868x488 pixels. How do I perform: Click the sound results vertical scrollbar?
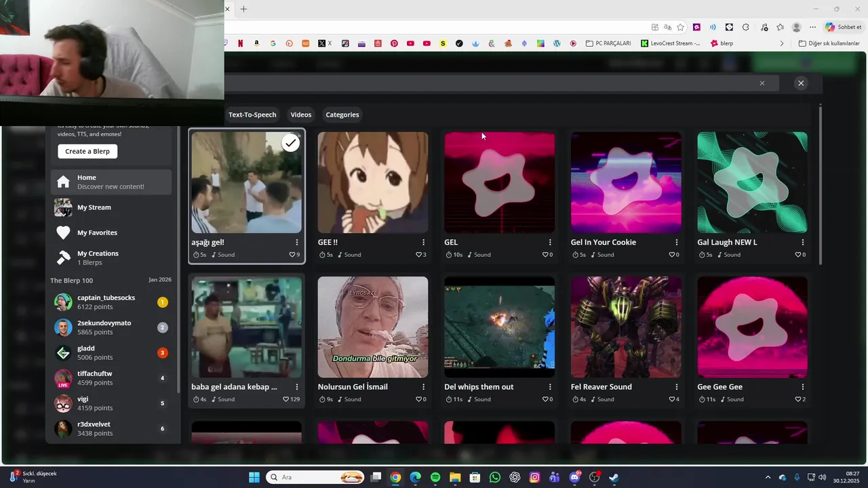pyautogui.click(x=821, y=184)
